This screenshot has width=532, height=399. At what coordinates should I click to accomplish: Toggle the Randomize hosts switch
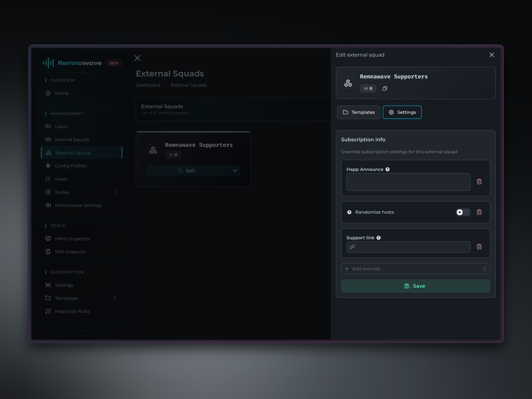pos(463,212)
